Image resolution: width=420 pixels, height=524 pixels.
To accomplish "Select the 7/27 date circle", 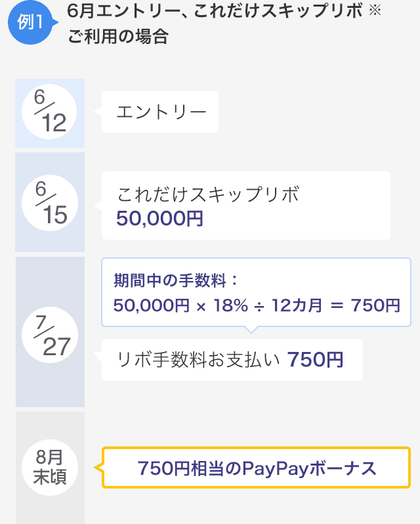I will coord(50,335).
